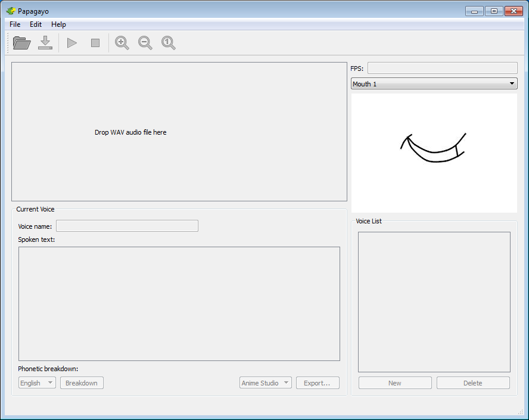
Task: Open the Anime Studio export format dropdown
Action: point(266,383)
